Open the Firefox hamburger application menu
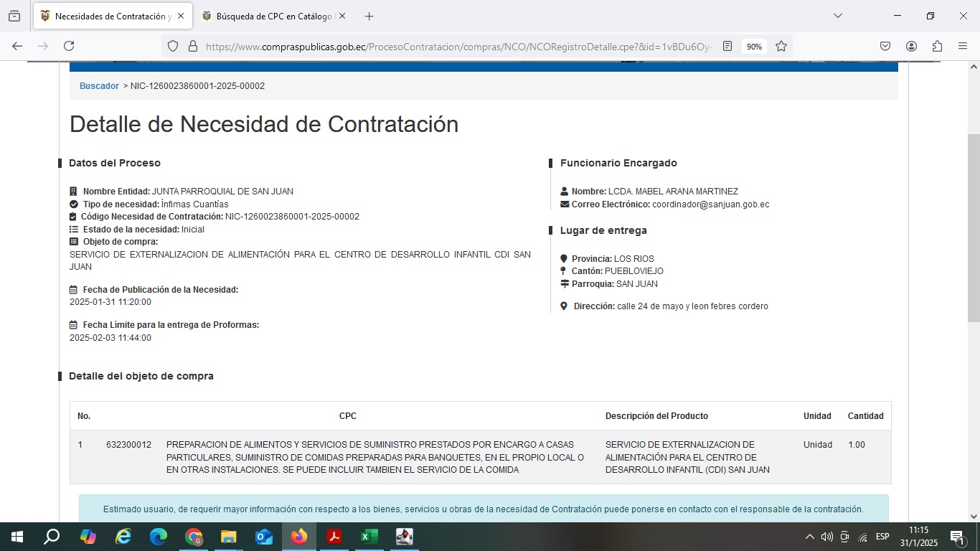The height and width of the screenshot is (551, 980). pyautogui.click(x=963, y=46)
